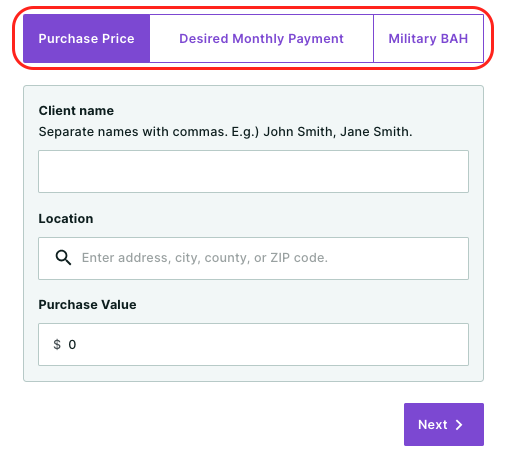Select the Purchase Price tab
This screenshot has height=467, width=511.
pos(86,38)
